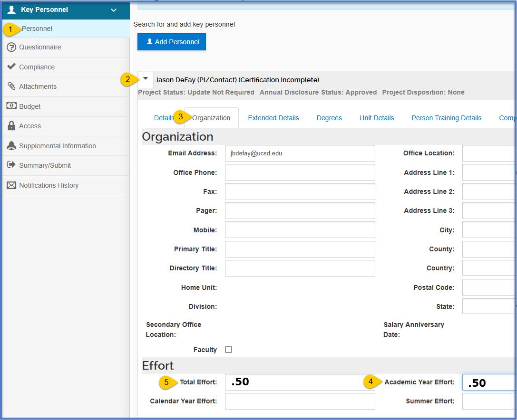Screen dimensions: 517x420
Task: Collapse the Jason DeFay personnel row
Action: coord(146,79)
